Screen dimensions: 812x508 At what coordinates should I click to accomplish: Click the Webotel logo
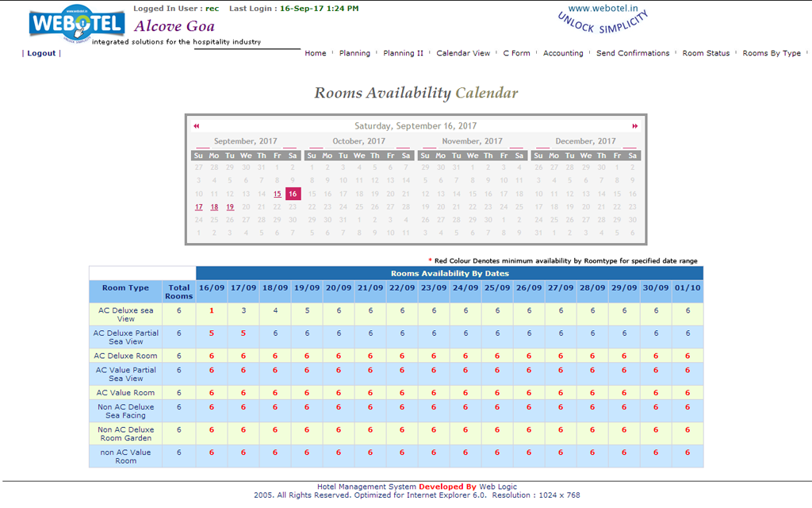coord(77,24)
